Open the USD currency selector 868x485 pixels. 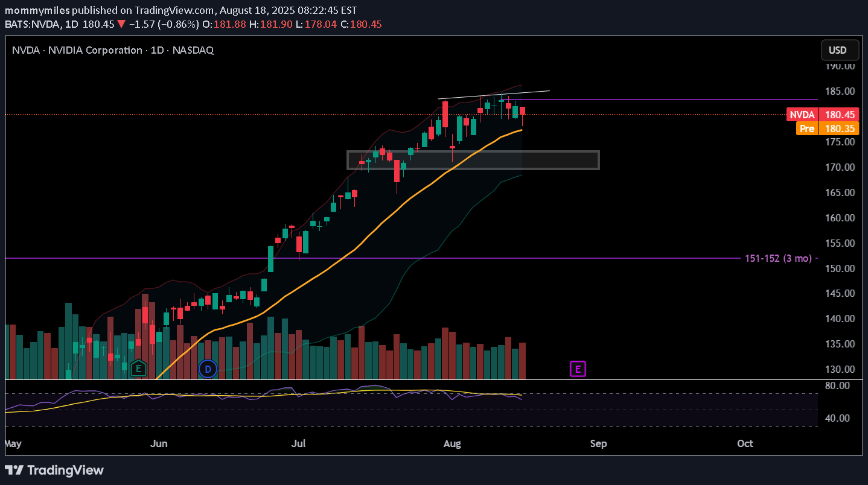838,50
